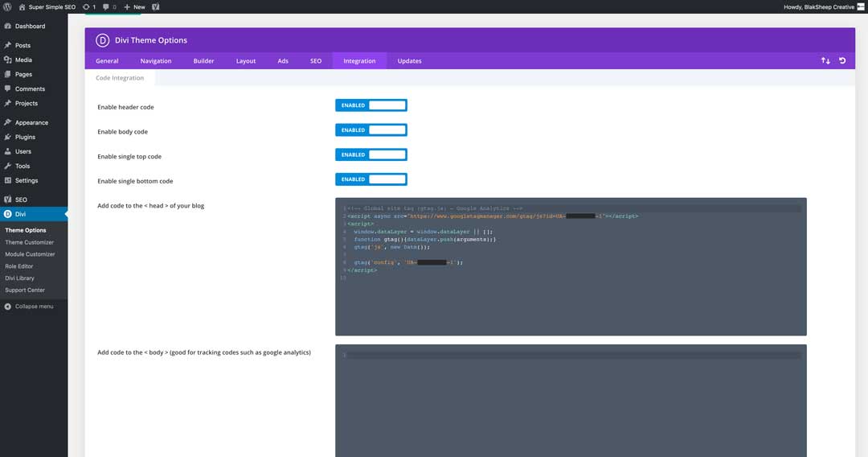868x457 pixels.
Task: Click the 'Enable header code' label
Action: coord(125,107)
